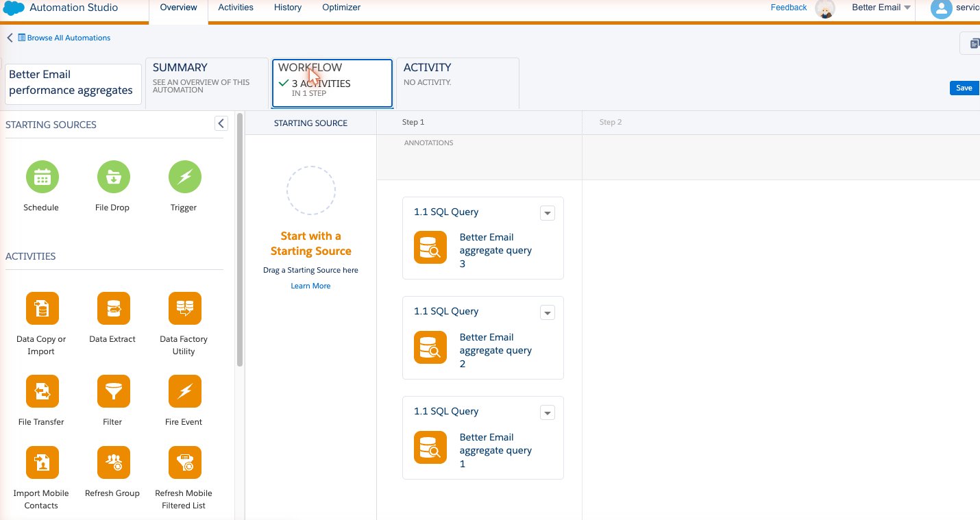This screenshot has width=980, height=520.
Task: Switch to the Overview tab
Action: pos(178,8)
